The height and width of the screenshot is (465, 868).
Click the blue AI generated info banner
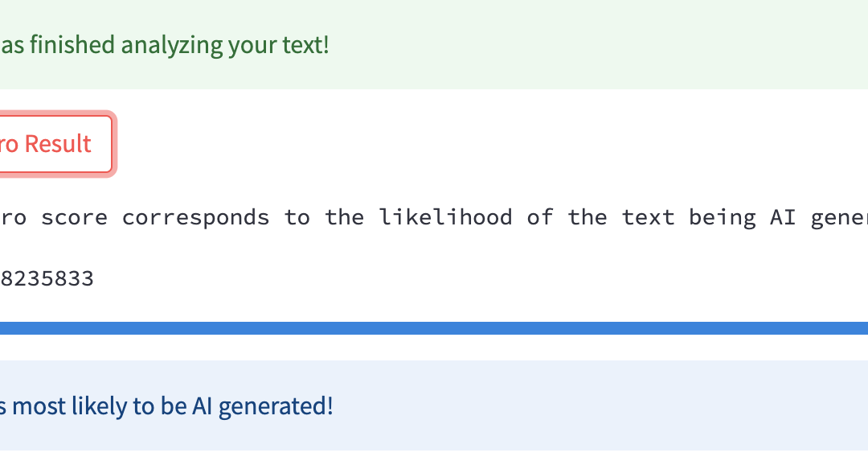click(x=434, y=405)
